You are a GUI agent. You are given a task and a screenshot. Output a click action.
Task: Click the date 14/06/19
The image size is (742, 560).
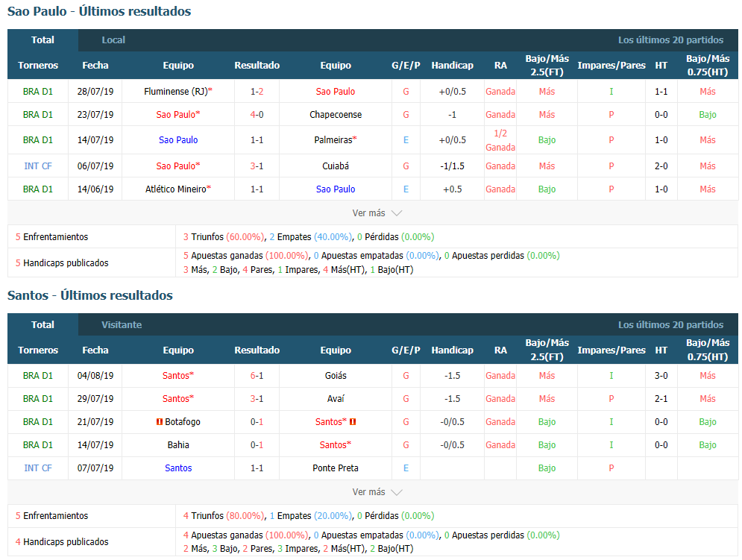click(x=95, y=189)
